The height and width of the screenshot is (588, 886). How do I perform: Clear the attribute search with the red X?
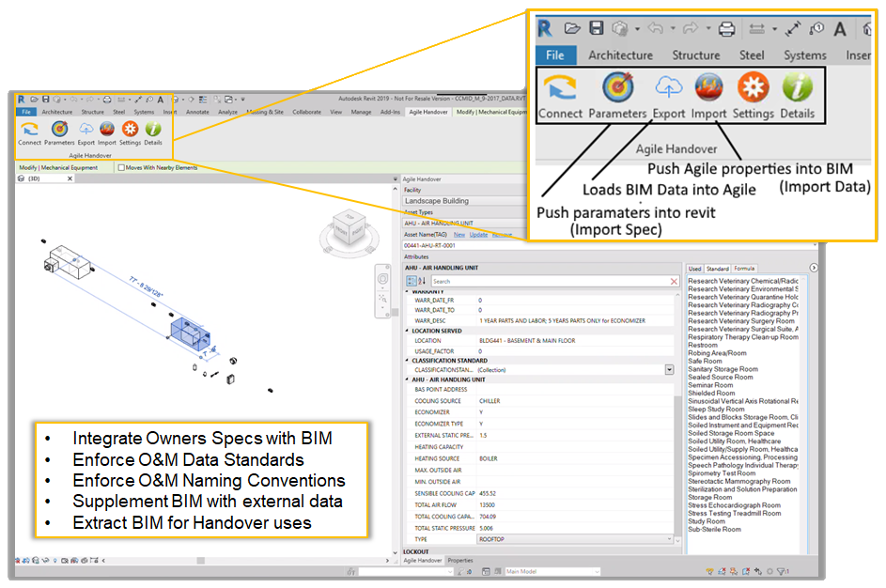click(674, 281)
